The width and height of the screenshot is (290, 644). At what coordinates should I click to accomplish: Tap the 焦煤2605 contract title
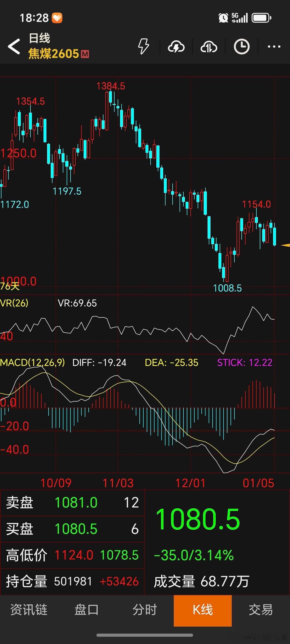(x=54, y=54)
